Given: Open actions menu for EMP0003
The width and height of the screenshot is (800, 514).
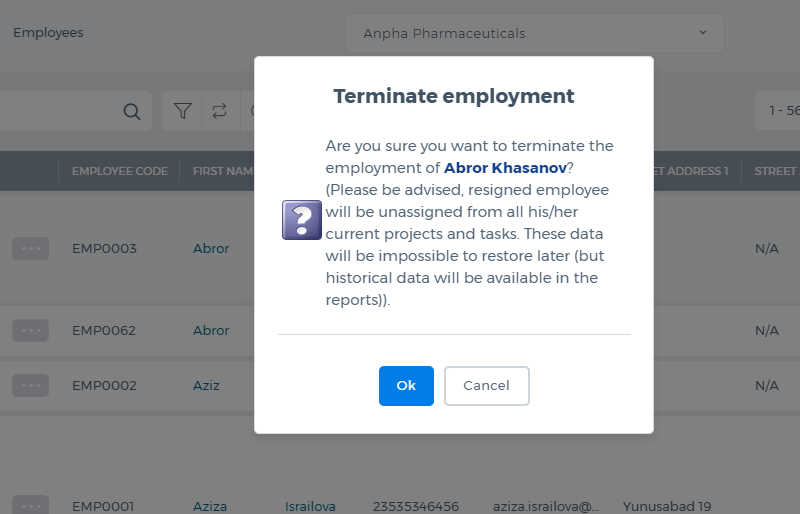Looking at the screenshot, I should pos(31,249).
